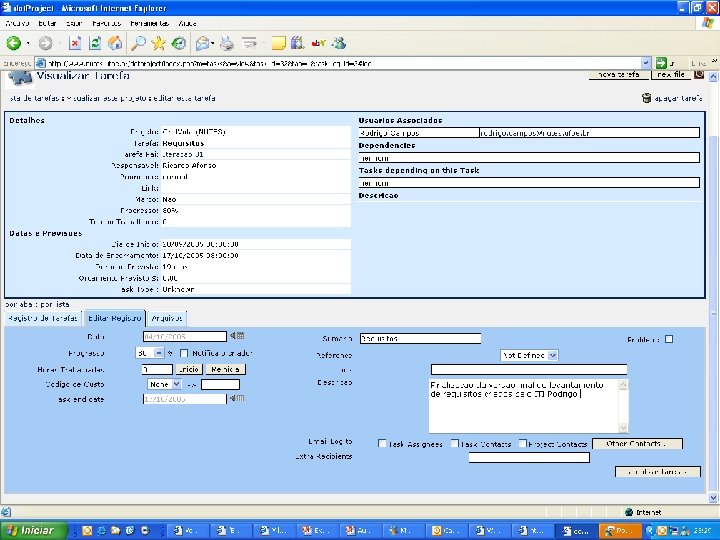Screen dimensions: 720x540
Task: Click the page icon in the address bar
Action: 41,63
